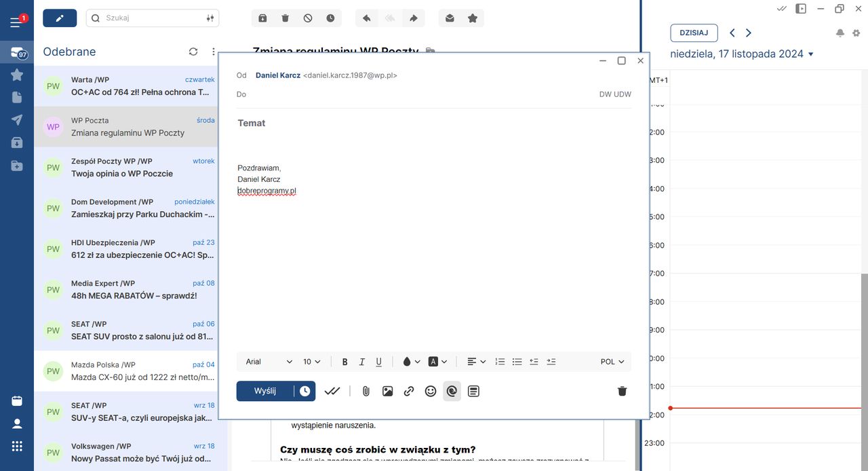Reply to the message with arrow icon
The image size is (868, 471).
click(x=366, y=18)
